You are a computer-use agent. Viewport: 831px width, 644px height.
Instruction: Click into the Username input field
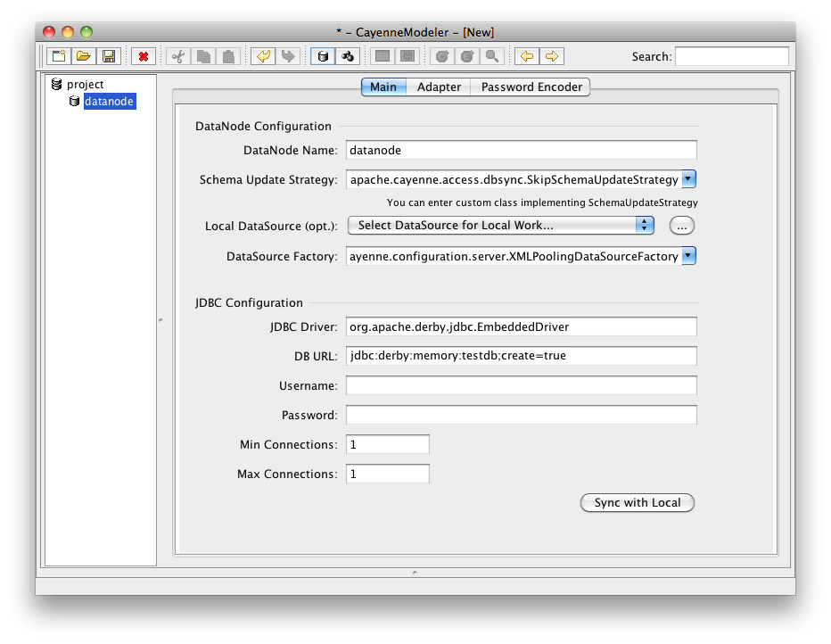click(521, 385)
